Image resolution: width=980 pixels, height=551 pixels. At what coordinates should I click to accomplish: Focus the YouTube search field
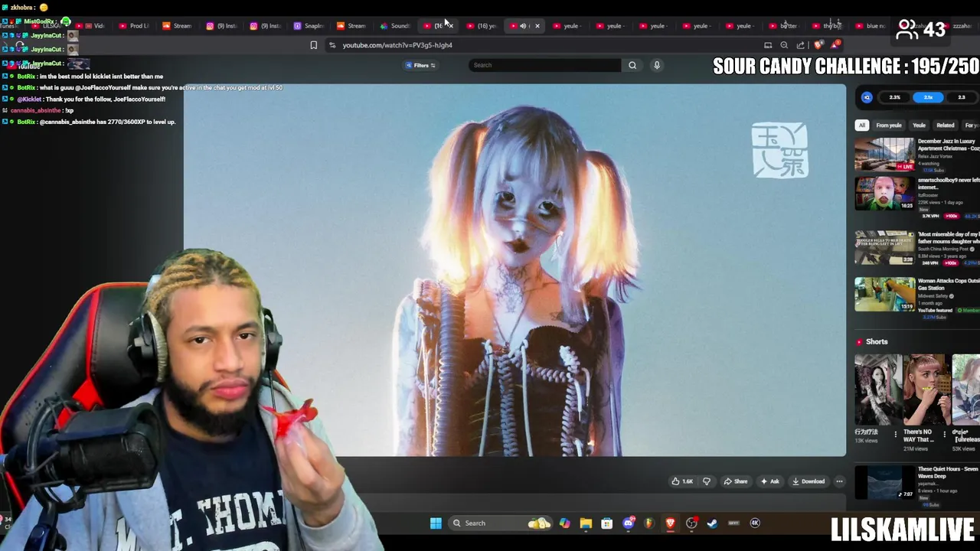click(544, 65)
